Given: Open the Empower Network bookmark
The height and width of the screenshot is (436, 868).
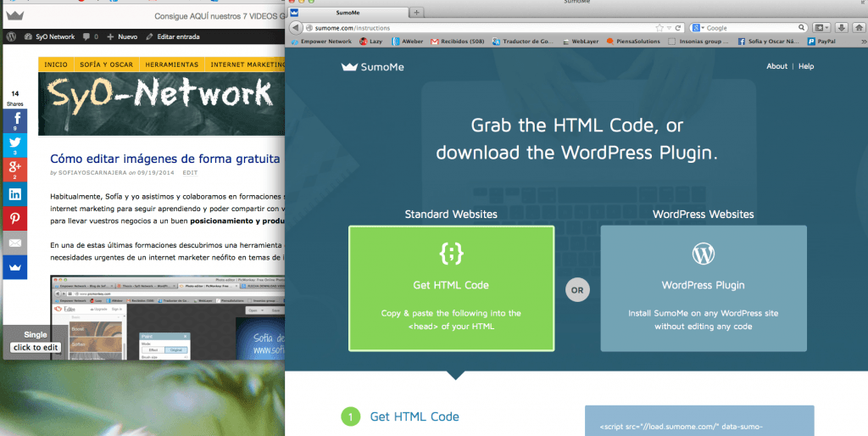Looking at the screenshot, I should [321, 41].
